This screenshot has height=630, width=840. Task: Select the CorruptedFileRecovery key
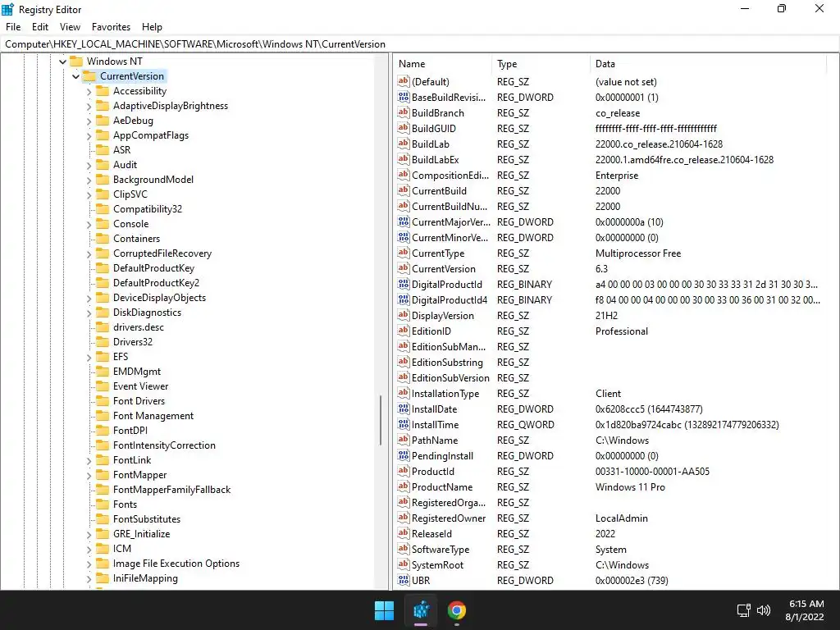[162, 253]
